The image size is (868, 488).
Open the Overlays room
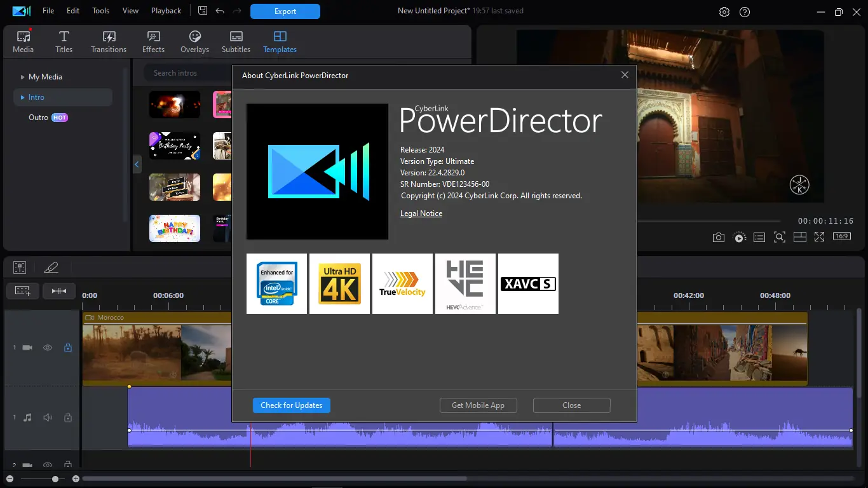point(194,42)
